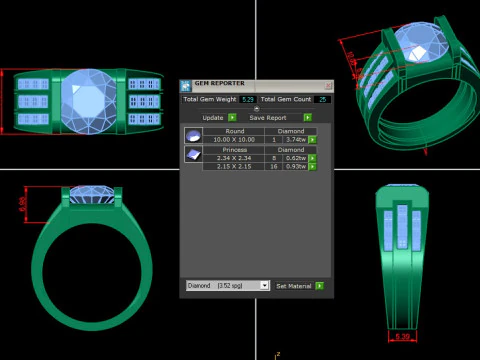The image size is (480, 360).
Task: Click the Save Report button label
Action: tap(268, 118)
